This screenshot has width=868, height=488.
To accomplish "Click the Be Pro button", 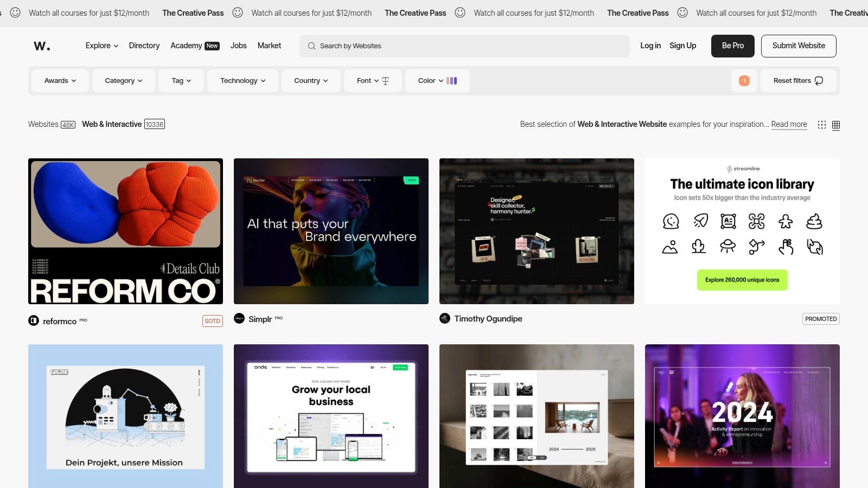I will 733,46.
